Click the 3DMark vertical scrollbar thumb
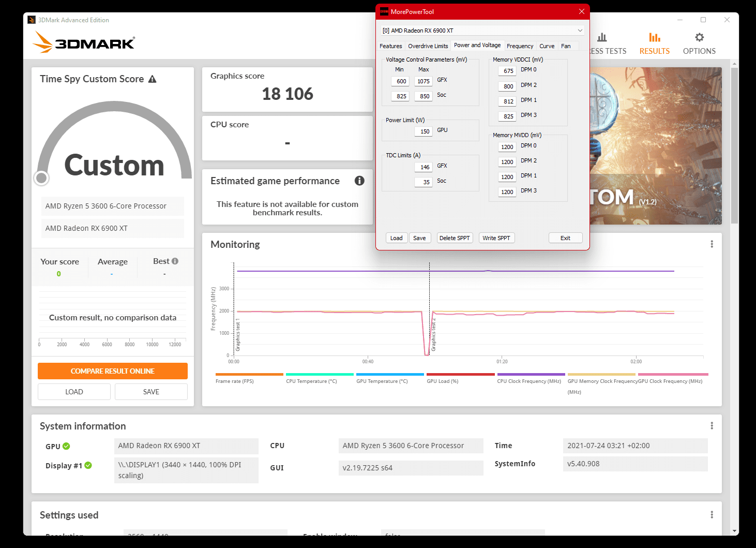This screenshot has height=548, width=756. 734,145
